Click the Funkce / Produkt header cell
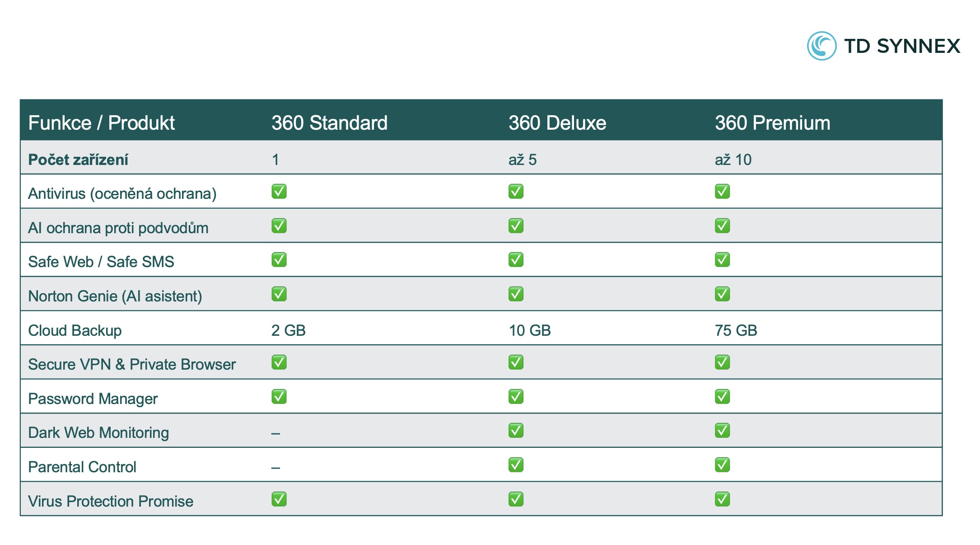 pyautogui.click(x=101, y=123)
